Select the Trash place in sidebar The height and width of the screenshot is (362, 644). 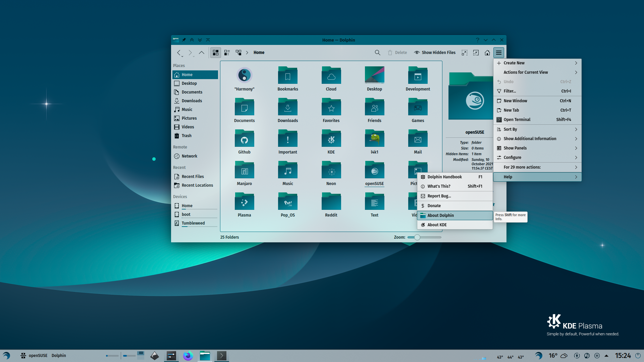click(x=195, y=136)
